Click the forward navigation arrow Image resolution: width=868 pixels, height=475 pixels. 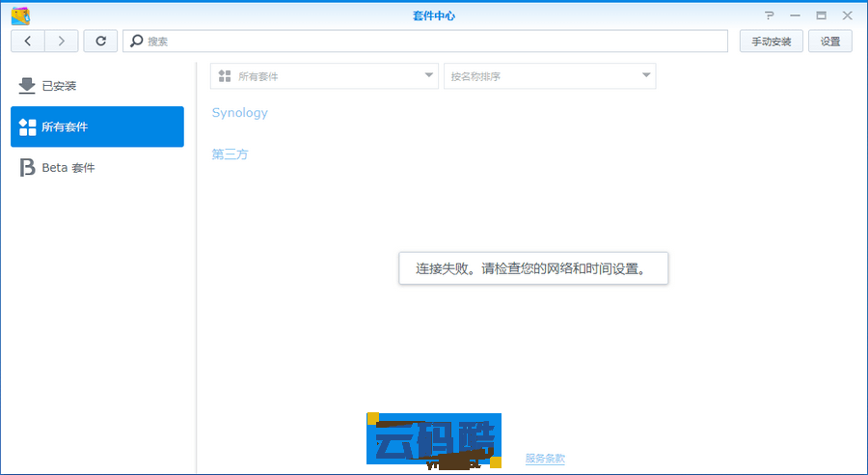coord(62,41)
